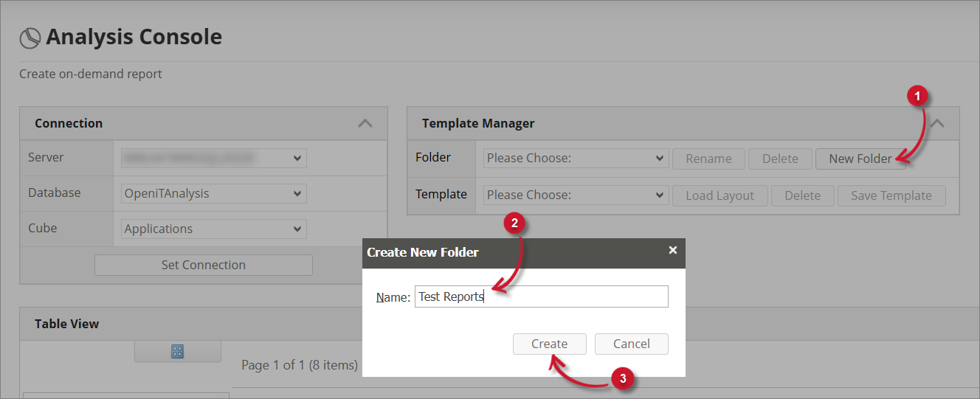980x399 pixels.
Task: Click the Table View panel header
Action: [x=500, y=324]
